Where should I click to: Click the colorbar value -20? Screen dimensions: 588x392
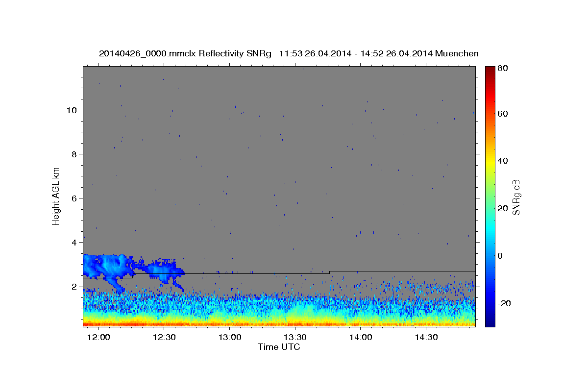coord(503,303)
